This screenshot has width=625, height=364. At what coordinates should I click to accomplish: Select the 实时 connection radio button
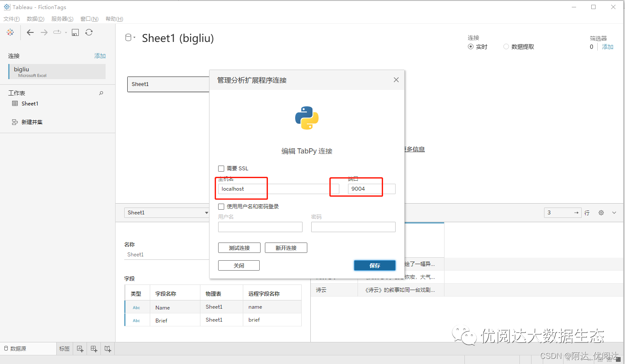470,47
